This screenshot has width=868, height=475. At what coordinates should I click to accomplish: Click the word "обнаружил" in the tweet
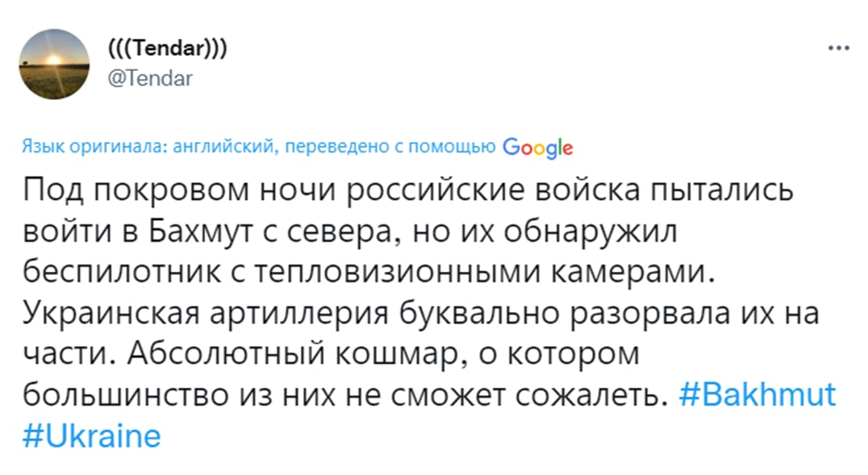(590, 231)
